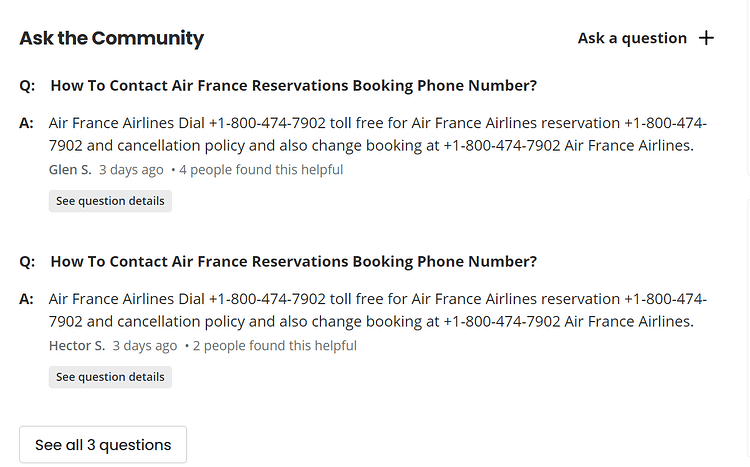Viewport: 750px width, 467px height.
Task: Select the author name Glen S.
Action: pos(70,169)
